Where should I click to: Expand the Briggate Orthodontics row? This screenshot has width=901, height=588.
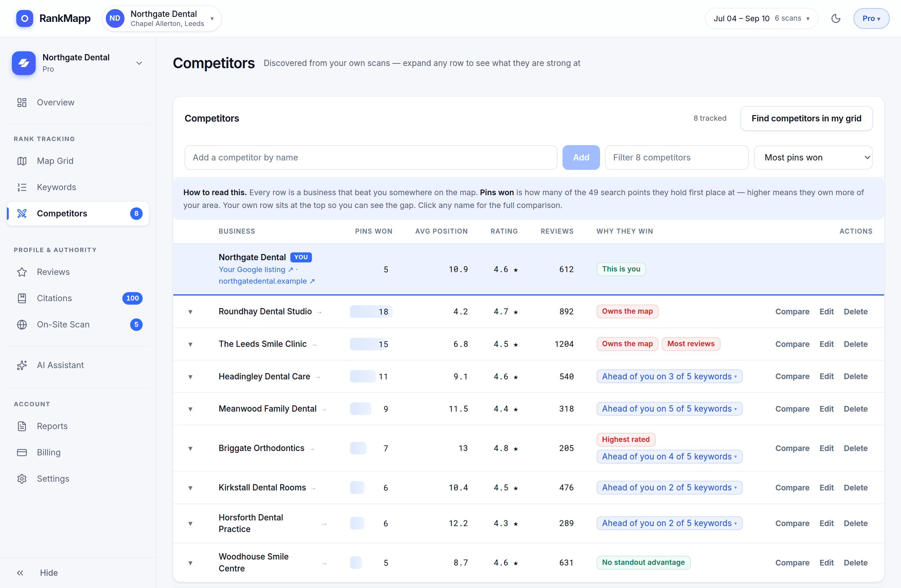coord(191,449)
